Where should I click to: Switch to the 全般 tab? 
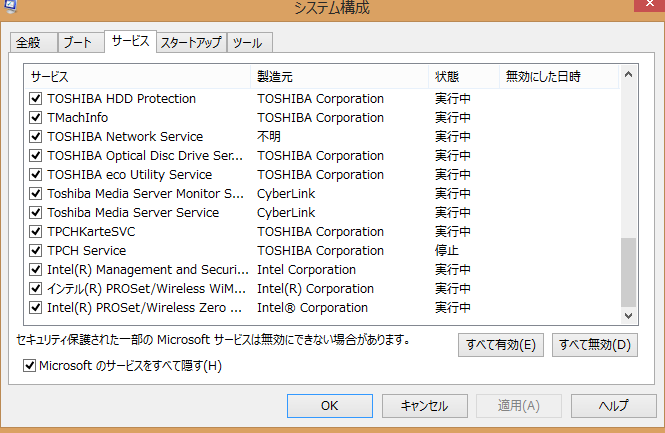point(28,43)
